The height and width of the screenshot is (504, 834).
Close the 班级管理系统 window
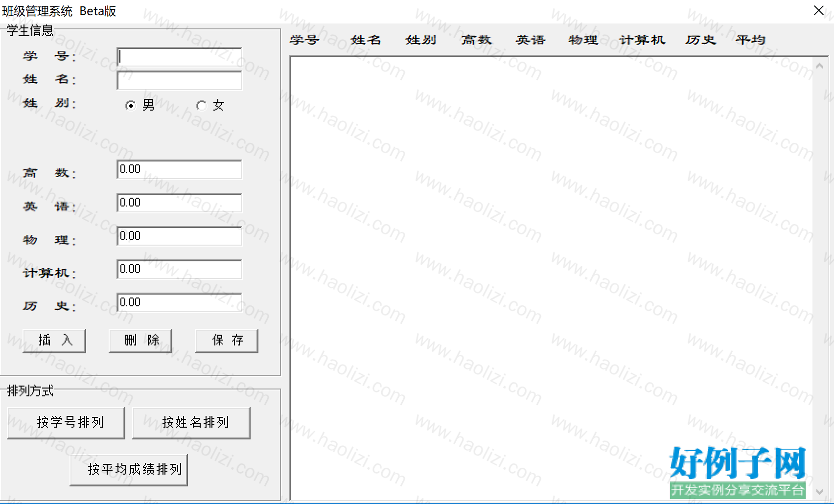tap(818, 11)
